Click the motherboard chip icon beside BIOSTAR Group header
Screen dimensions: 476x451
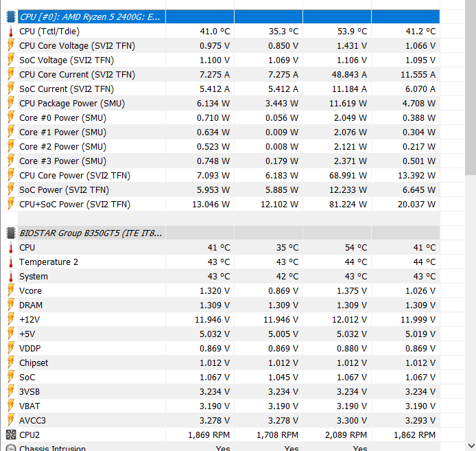point(10,233)
